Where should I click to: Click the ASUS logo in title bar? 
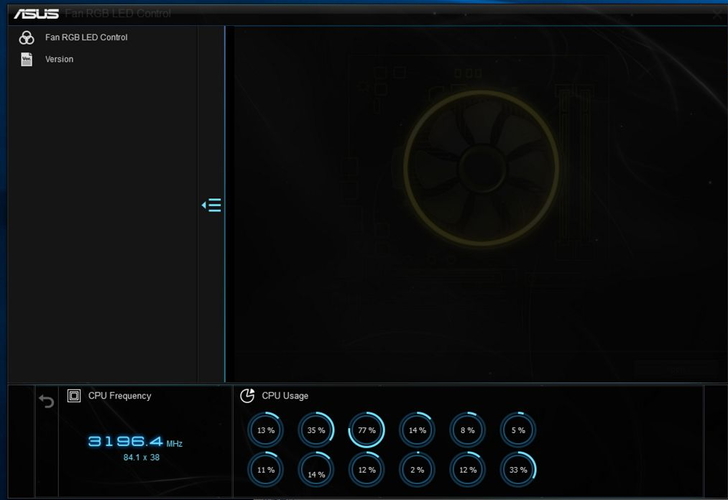point(36,14)
